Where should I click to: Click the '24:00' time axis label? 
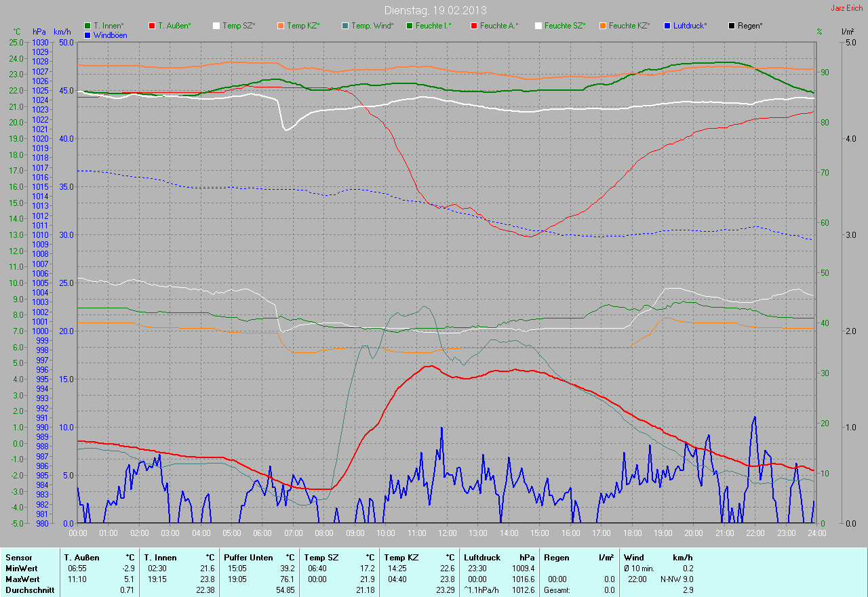(x=816, y=533)
